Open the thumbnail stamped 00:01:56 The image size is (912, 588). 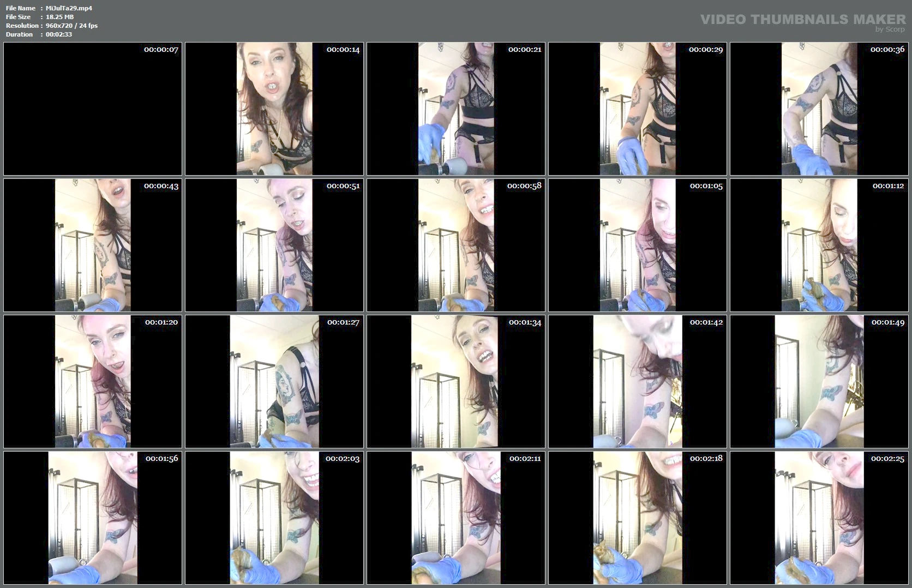93,518
